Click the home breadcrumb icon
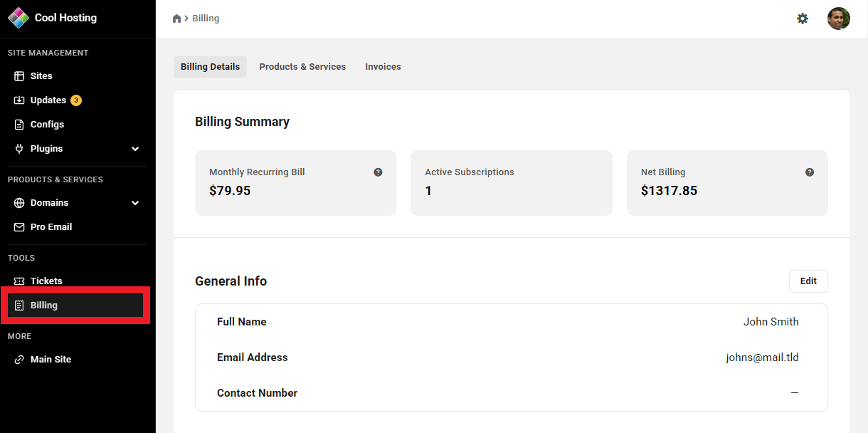 tap(177, 19)
